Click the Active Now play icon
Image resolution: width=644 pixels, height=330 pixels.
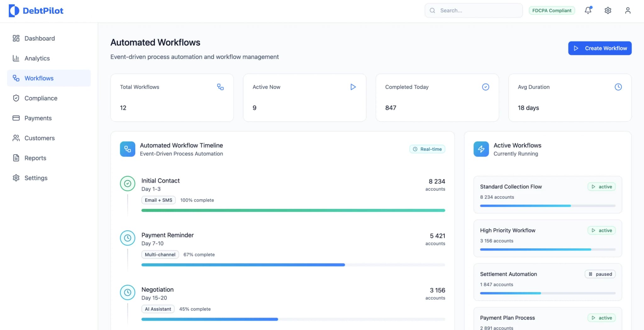pos(353,87)
